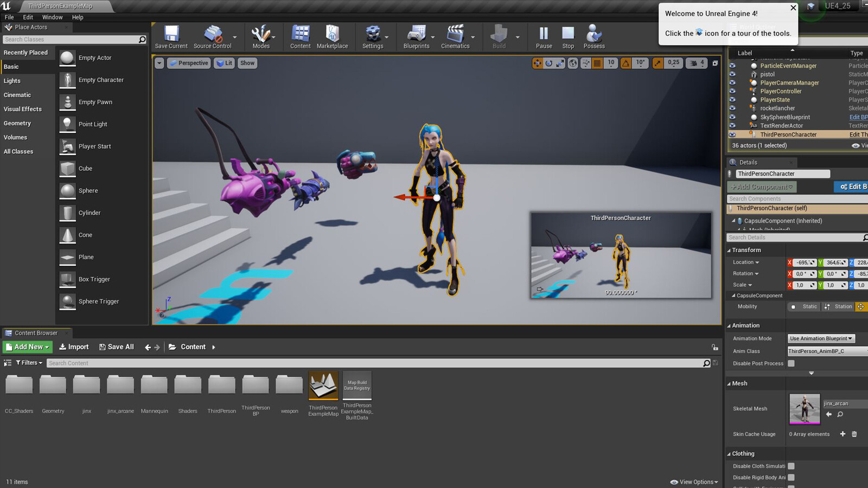This screenshot has height=488, width=868.
Task: Select the scale gizmo mode in viewport
Action: [x=560, y=63]
